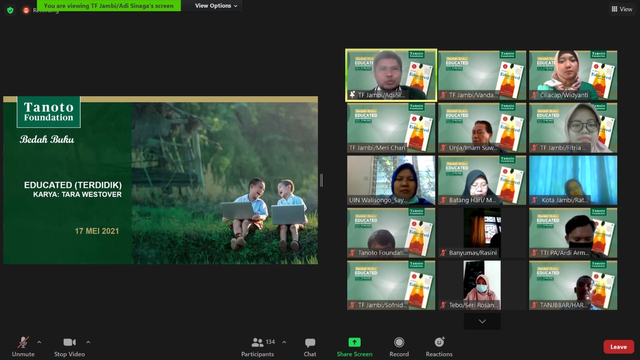Click muted mic icon on Cilacap/Widyanti tile
The height and width of the screenshot is (360, 640).
[534, 95]
